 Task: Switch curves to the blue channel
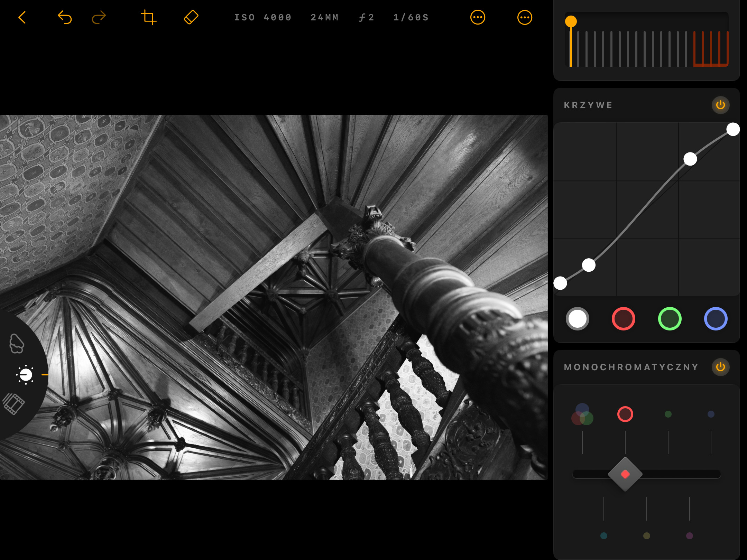(716, 319)
